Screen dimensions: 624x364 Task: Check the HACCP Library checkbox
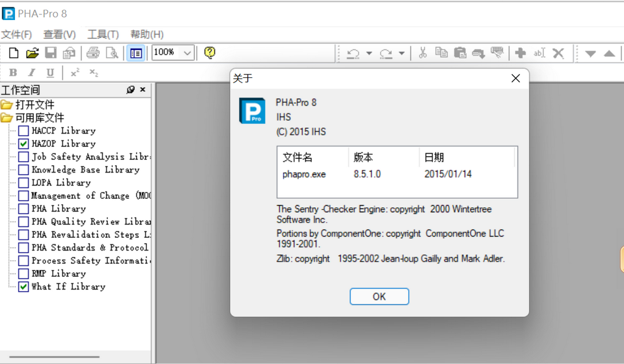coord(24,131)
